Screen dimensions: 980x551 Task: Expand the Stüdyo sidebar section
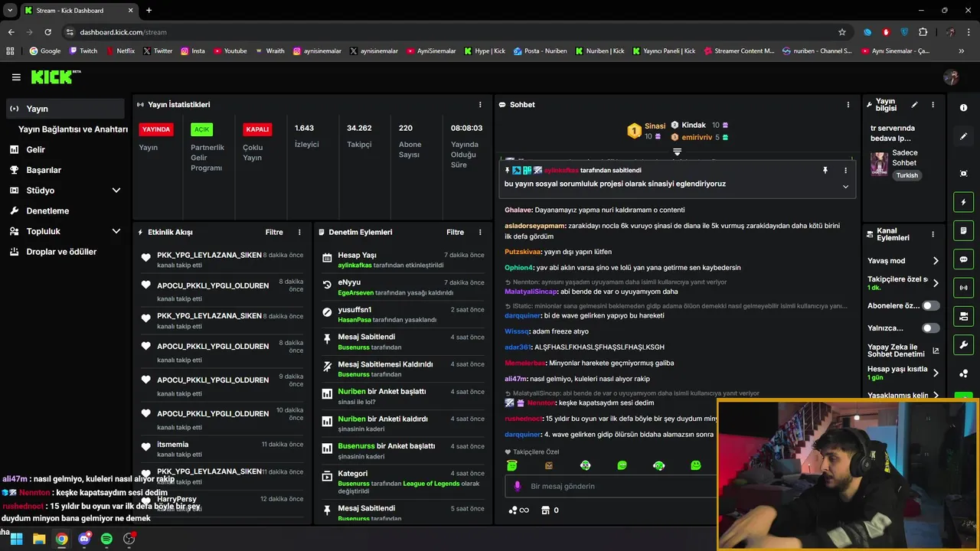[116, 191]
